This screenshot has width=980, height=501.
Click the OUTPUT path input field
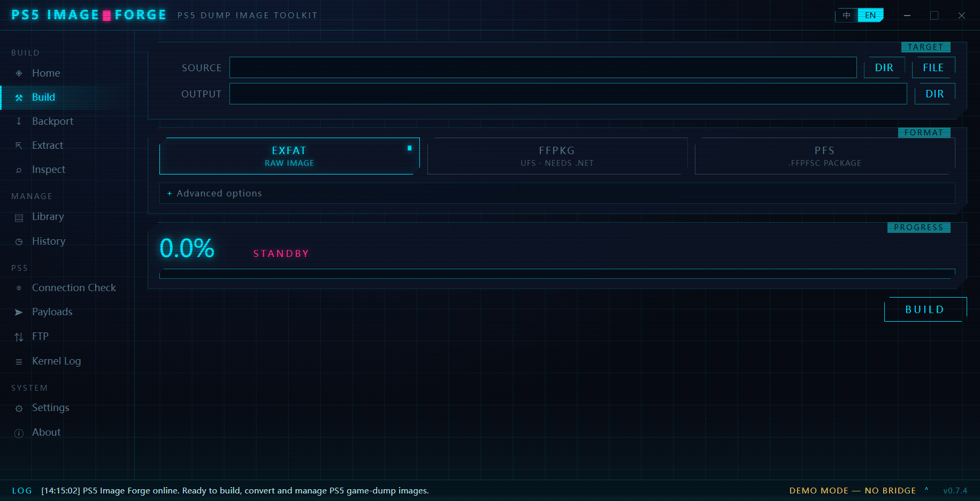pyautogui.click(x=568, y=94)
